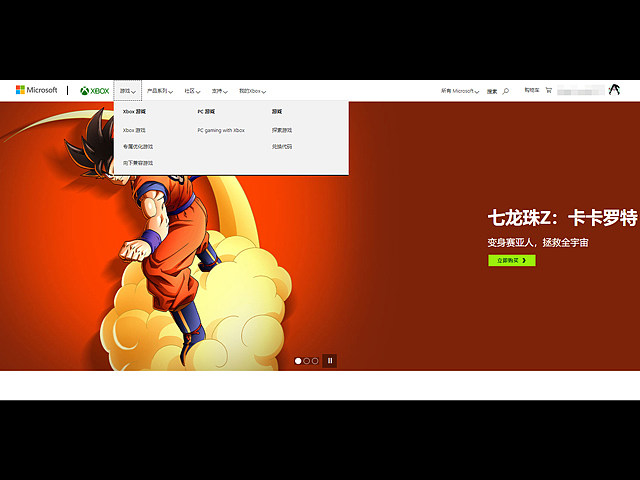Expand the 我的Xbox dropdown

pos(252,91)
